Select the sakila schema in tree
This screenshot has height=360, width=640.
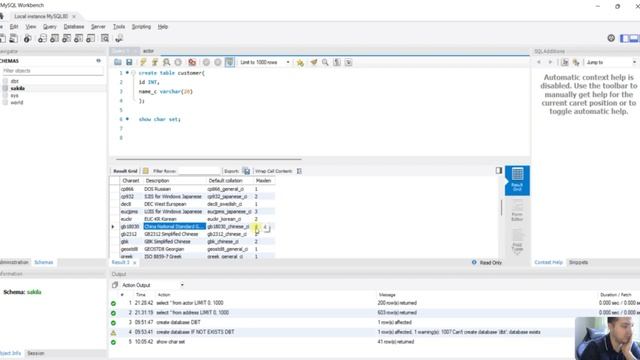click(x=18, y=88)
